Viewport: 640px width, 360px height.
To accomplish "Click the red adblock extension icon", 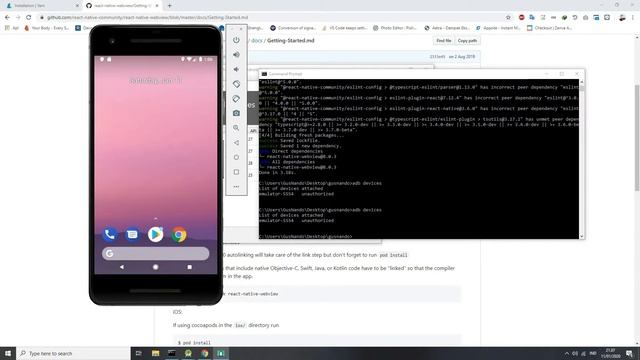I will click(521, 18).
